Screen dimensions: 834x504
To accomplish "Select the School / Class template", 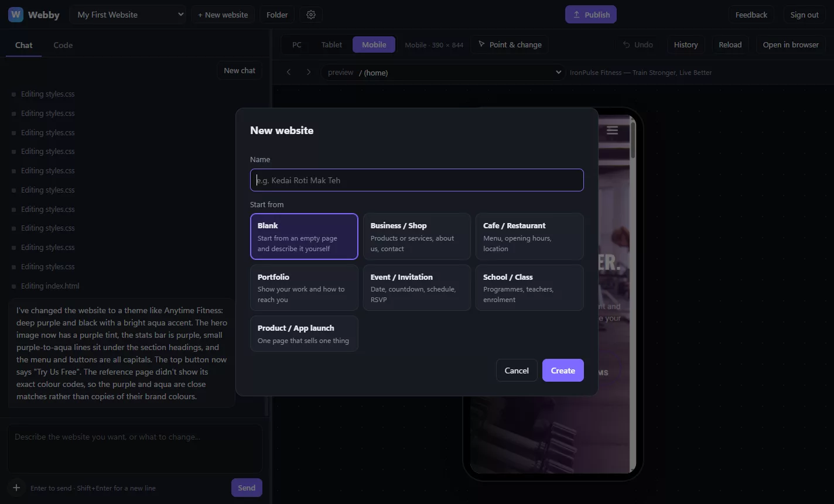I will pos(529,287).
